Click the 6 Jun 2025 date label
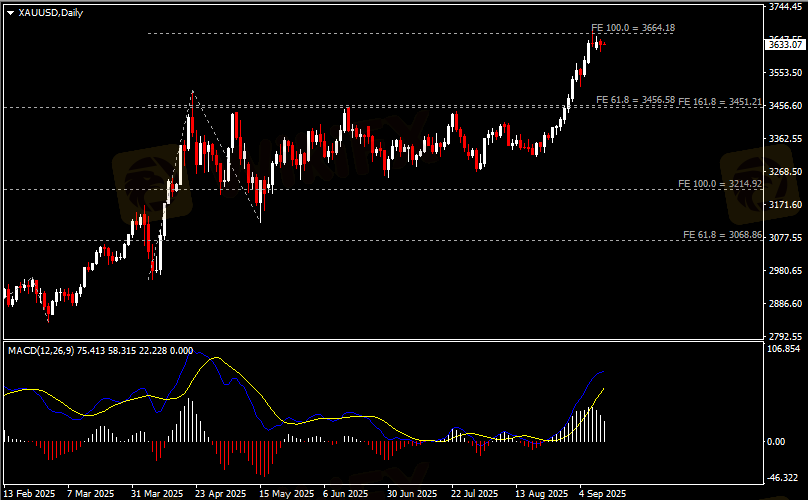Screen dimensions: 808x500 pos(346,494)
